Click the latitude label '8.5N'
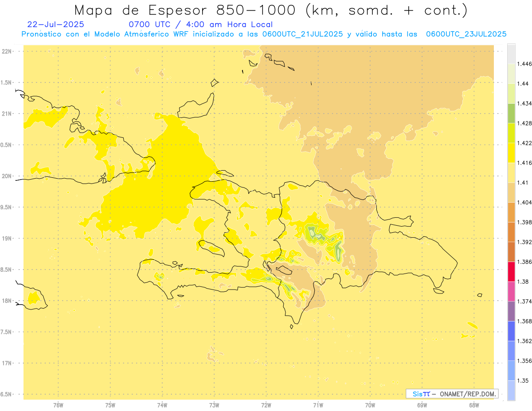The image size is (532, 411). pos(6,270)
